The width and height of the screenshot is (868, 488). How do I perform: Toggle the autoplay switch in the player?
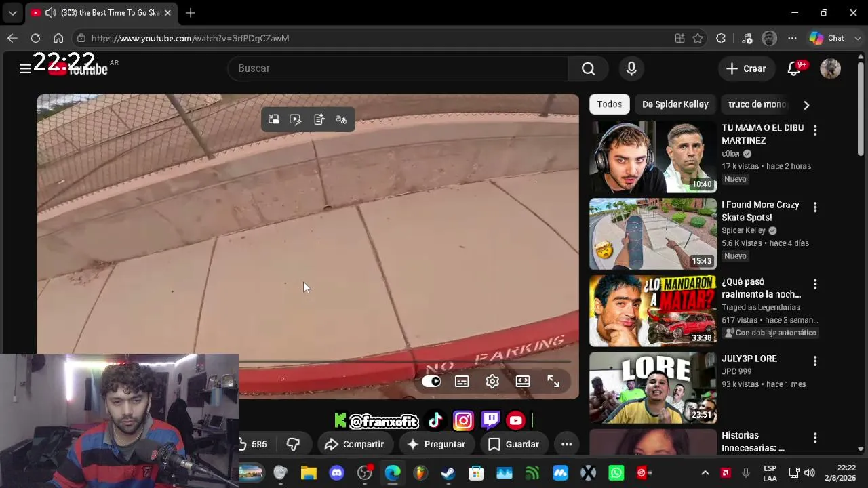click(431, 381)
